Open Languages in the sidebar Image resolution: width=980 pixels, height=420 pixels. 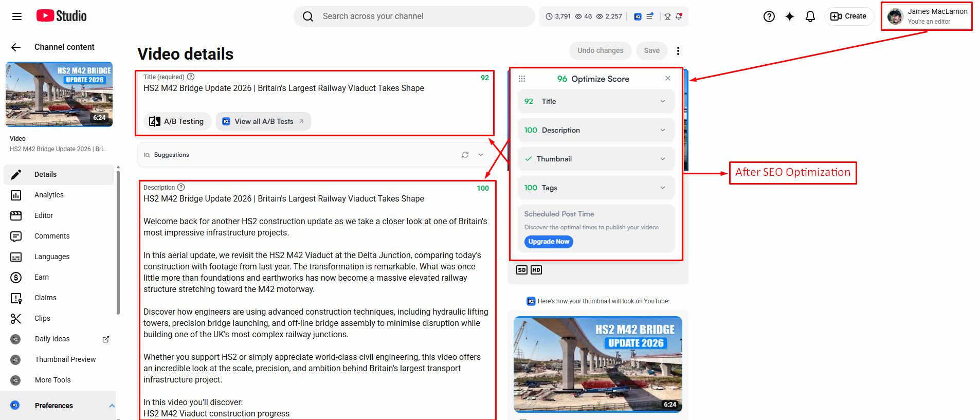(59, 257)
